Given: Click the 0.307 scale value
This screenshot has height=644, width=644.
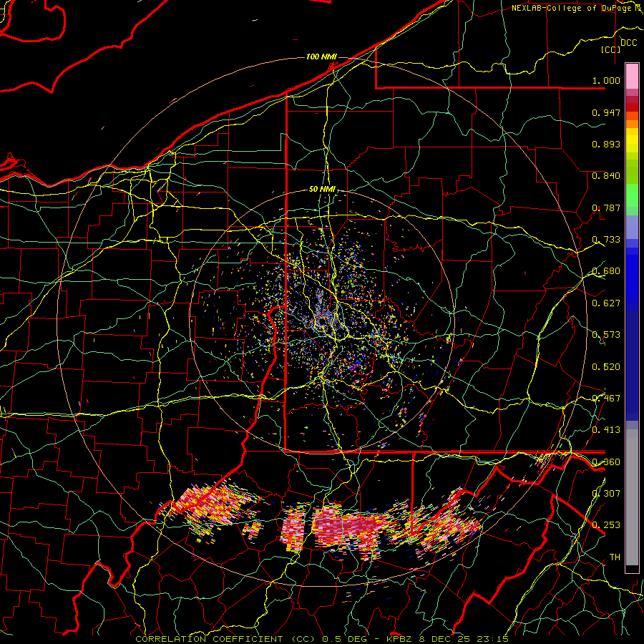Looking at the screenshot, I should (x=606, y=494).
